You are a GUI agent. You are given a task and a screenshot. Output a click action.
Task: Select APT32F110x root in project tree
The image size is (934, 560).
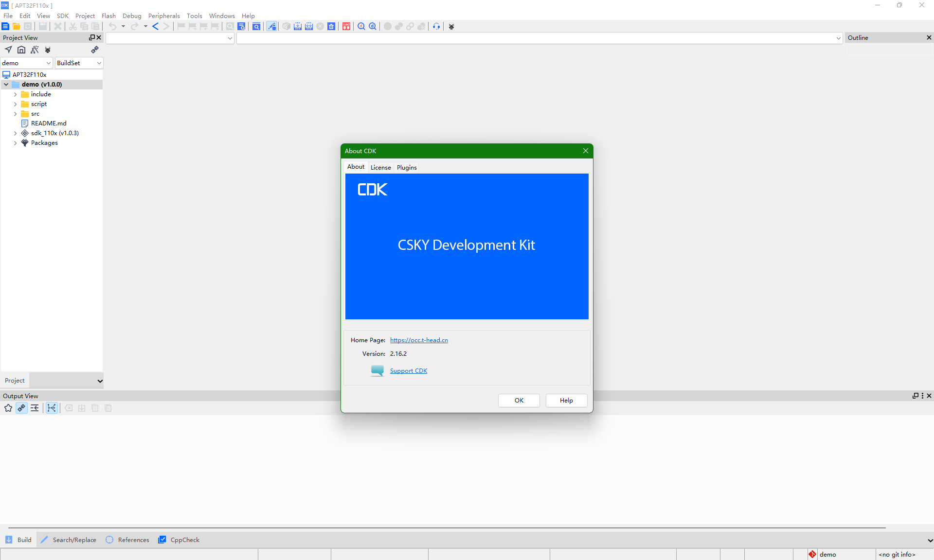30,74
